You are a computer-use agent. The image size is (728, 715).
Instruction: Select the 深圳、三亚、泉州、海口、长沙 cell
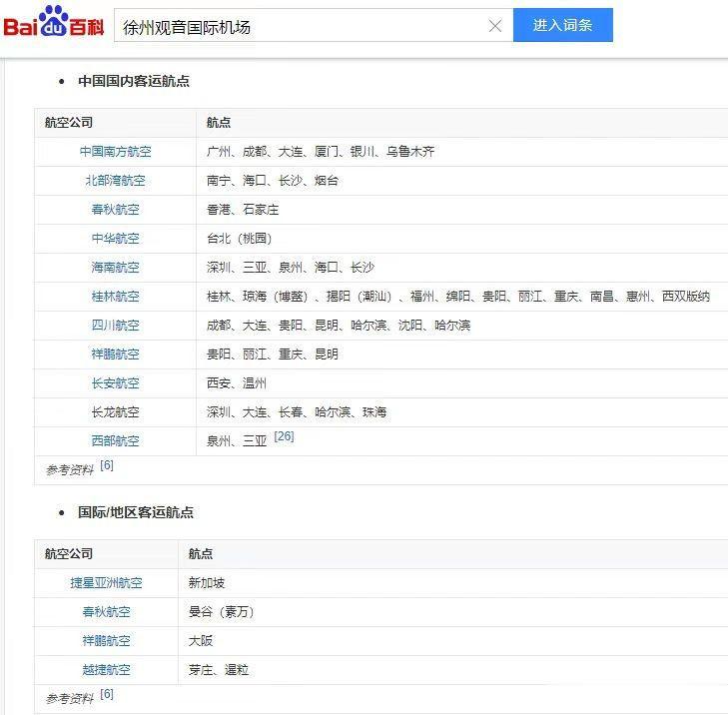tap(462, 268)
